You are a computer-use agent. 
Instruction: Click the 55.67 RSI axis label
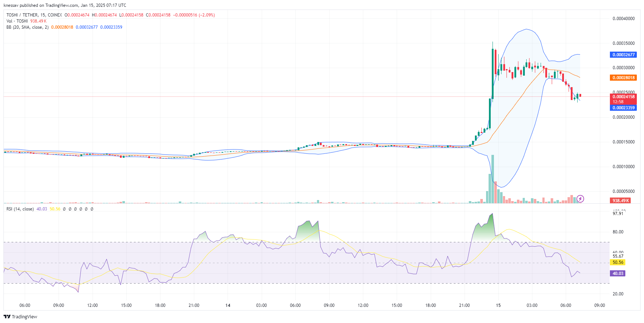[618, 256]
